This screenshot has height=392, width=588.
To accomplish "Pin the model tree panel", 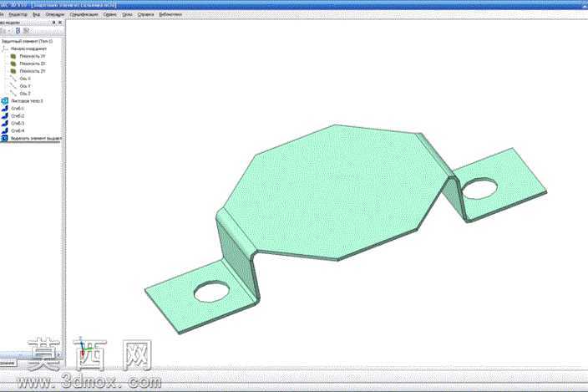I will click(x=53, y=23).
